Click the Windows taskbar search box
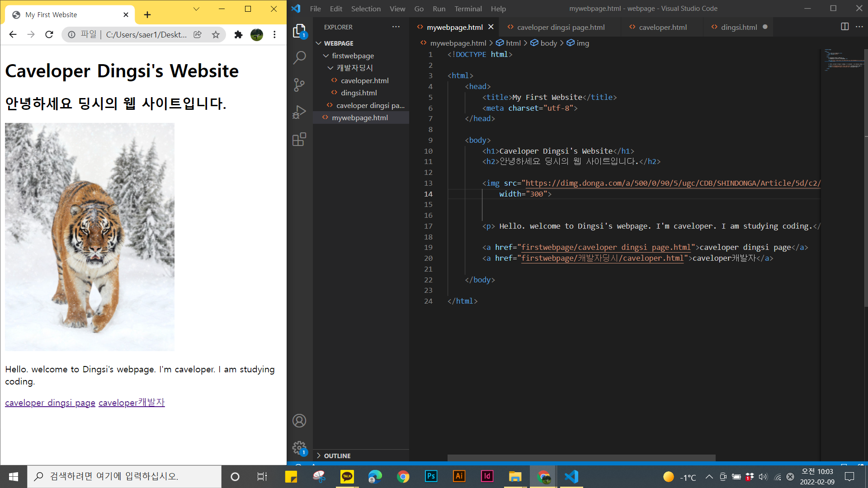868x488 pixels. tap(124, 476)
